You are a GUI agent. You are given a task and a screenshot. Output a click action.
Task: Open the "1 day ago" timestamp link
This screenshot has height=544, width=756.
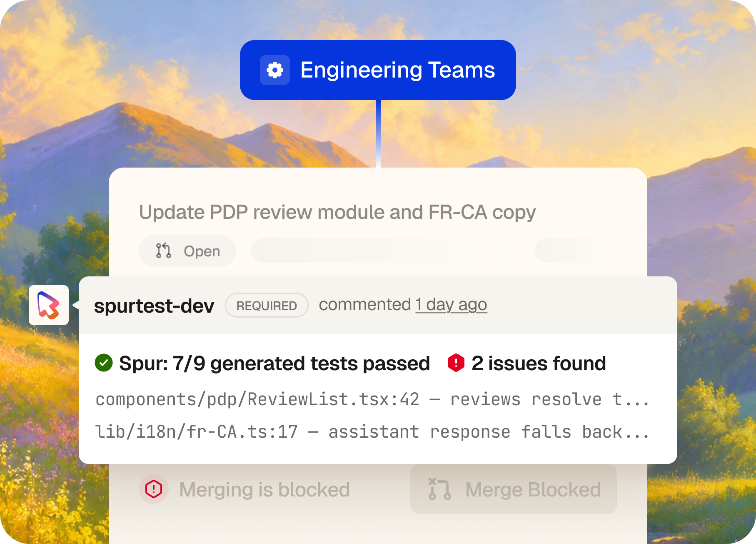point(451,305)
